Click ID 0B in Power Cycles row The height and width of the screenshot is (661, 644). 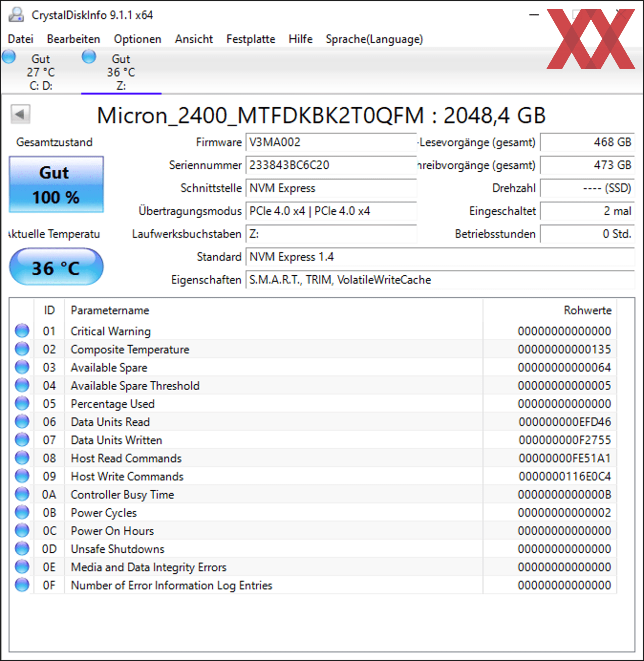click(x=49, y=513)
